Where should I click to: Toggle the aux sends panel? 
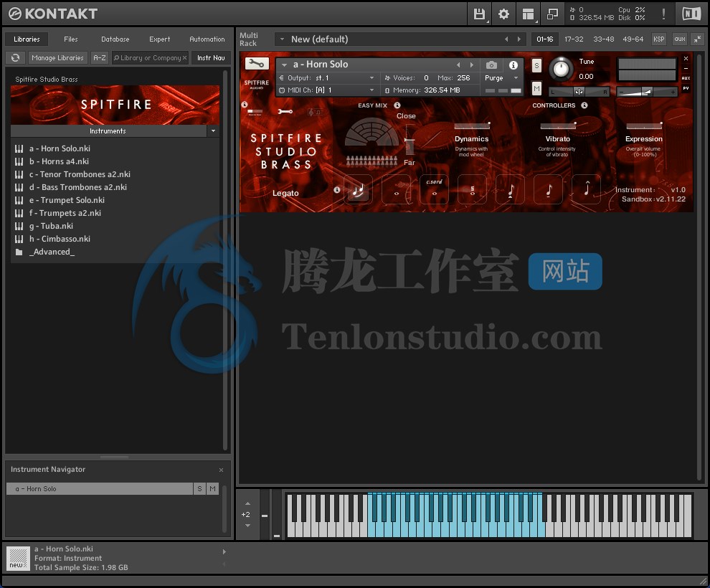(x=680, y=39)
